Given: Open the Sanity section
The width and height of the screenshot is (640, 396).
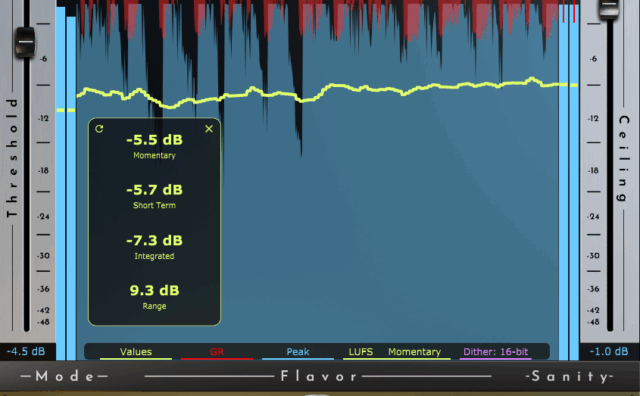Looking at the screenshot, I should pos(570,376).
